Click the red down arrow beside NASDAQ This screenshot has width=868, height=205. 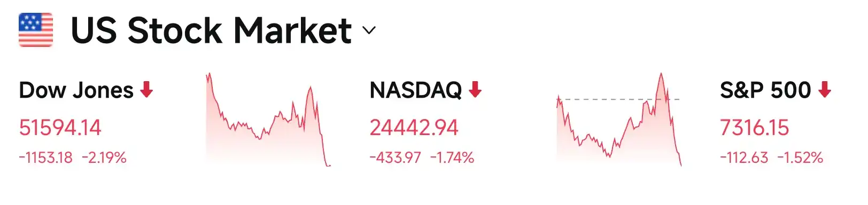click(x=475, y=90)
